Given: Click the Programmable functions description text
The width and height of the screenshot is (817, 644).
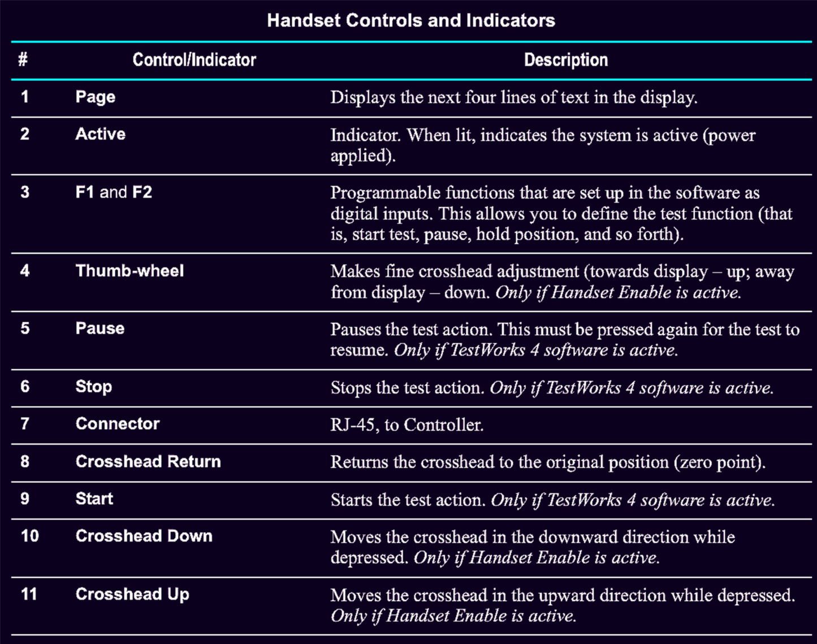Looking at the screenshot, I should point(561,213).
